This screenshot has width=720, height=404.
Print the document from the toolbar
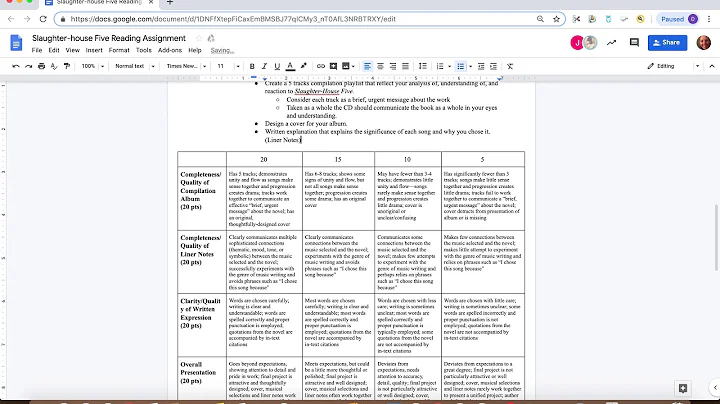(x=41, y=66)
